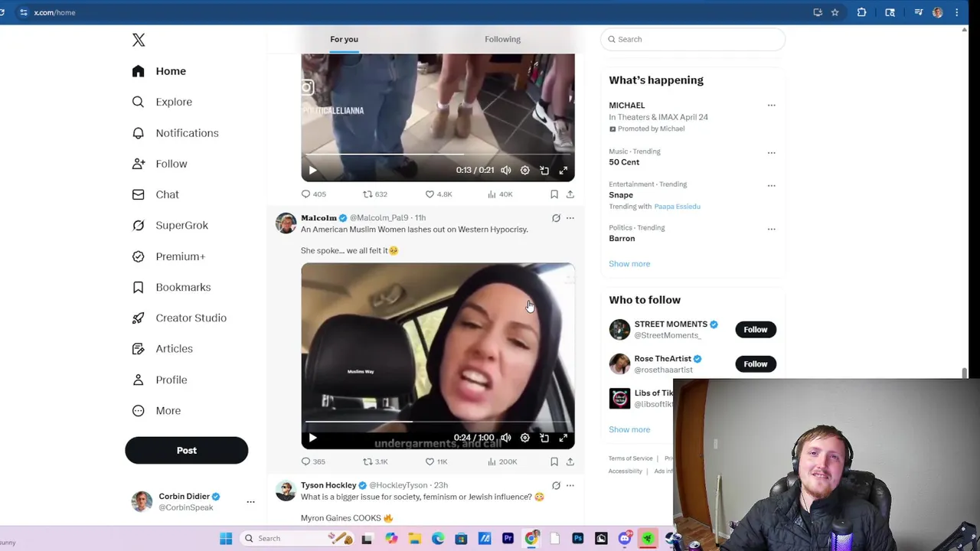Open Grok icon on Tyson Hockley's post
The image size is (980, 551).
pyautogui.click(x=556, y=485)
